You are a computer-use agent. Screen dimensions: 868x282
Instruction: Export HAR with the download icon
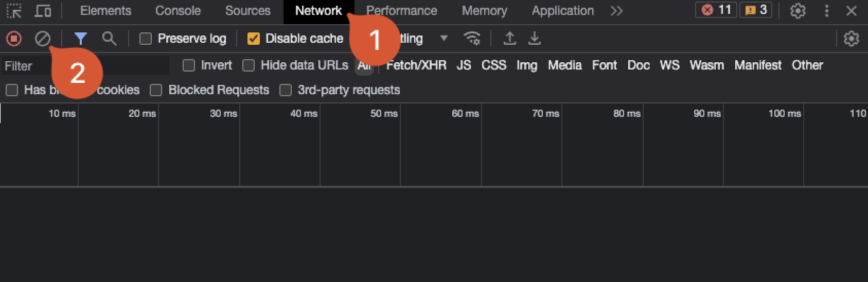[535, 39]
